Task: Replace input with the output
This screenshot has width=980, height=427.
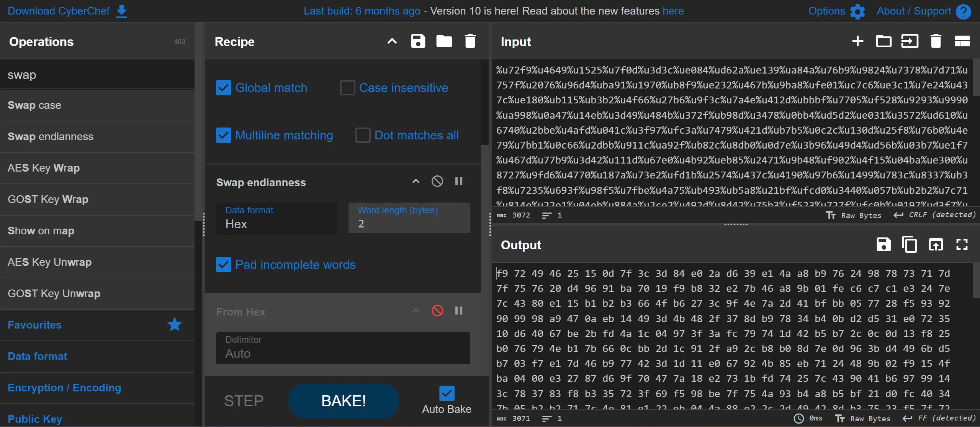Action: point(936,245)
